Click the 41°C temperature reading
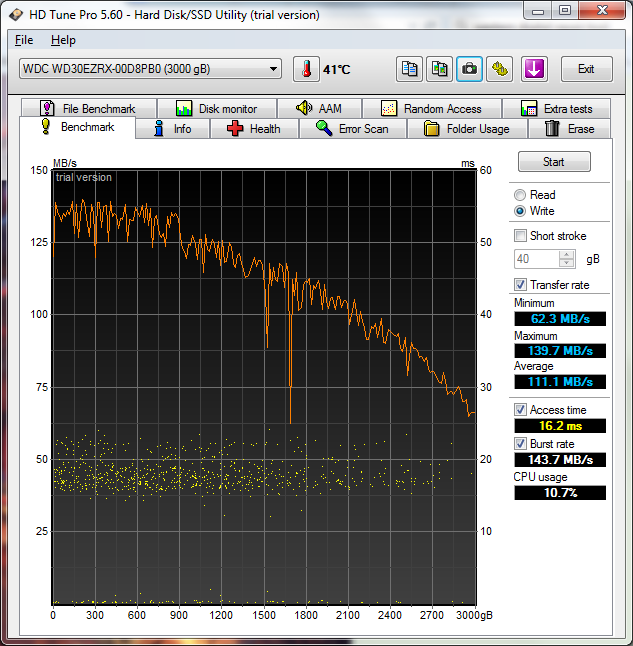Screen dimensions: 633x646 point(337,70)
